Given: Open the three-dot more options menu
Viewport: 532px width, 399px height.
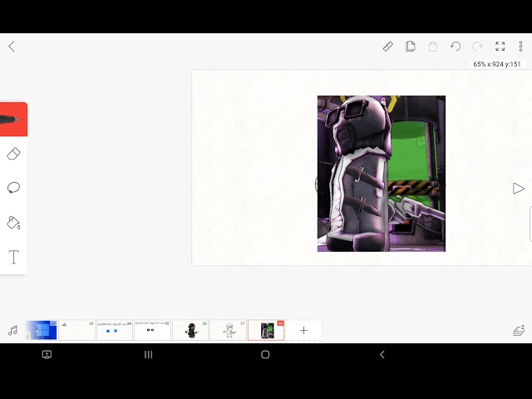Looking at the screenshot, I should click(521, 47).
